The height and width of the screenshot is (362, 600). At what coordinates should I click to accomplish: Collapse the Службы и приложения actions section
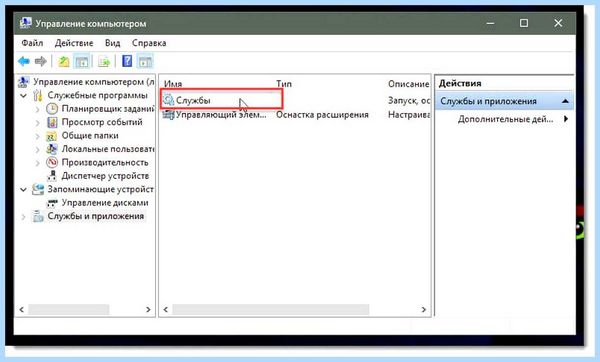565,101
